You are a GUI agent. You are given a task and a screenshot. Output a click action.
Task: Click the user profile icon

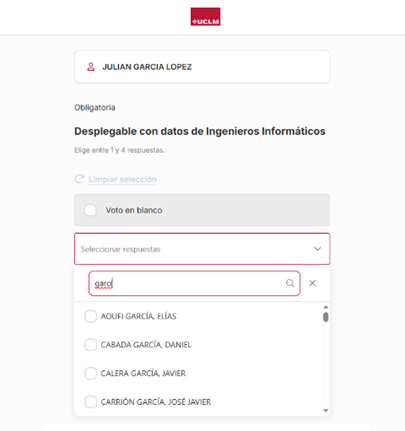[x=91, y=67]
